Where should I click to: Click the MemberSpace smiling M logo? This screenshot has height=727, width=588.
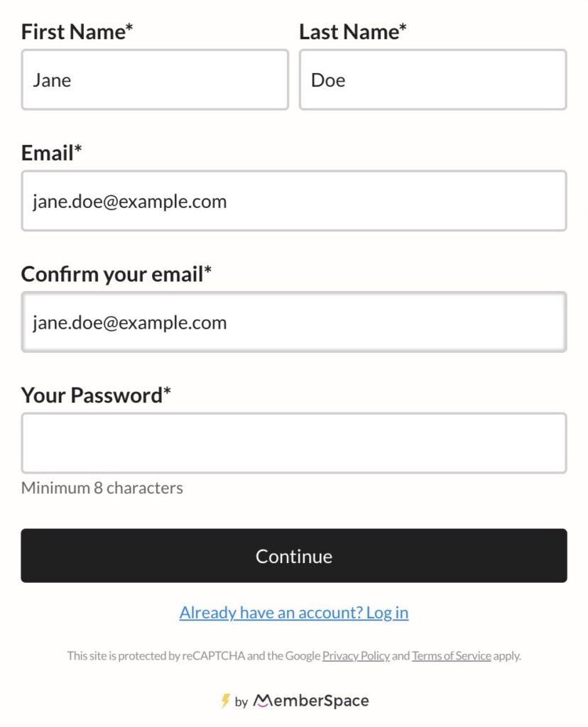click(262, 701)
